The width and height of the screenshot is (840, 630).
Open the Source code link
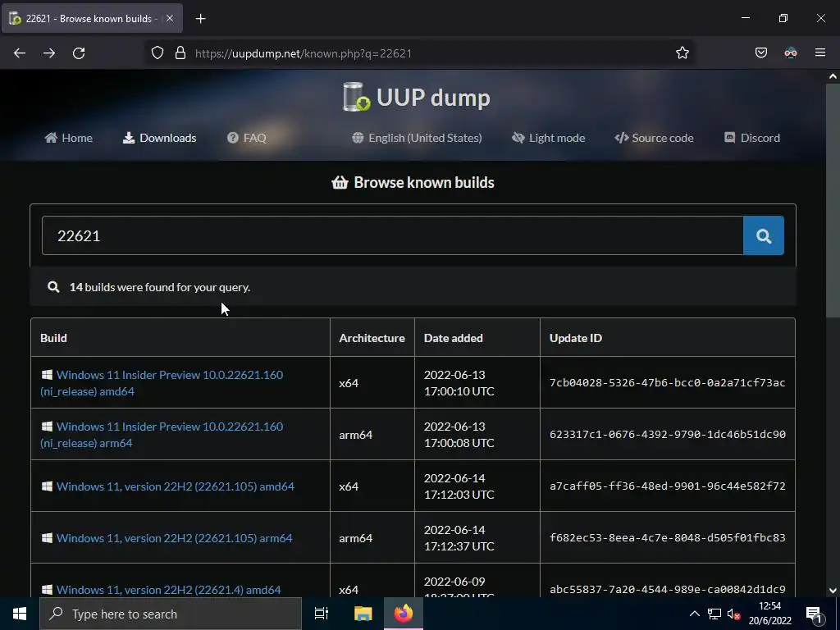[654, 138]
